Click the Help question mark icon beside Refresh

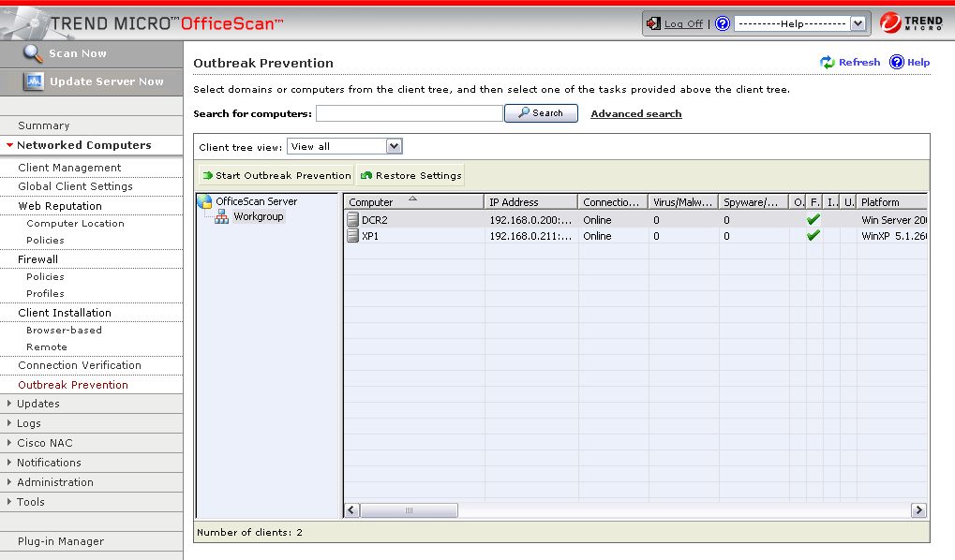pyautogui.click(x=897, y=62)
